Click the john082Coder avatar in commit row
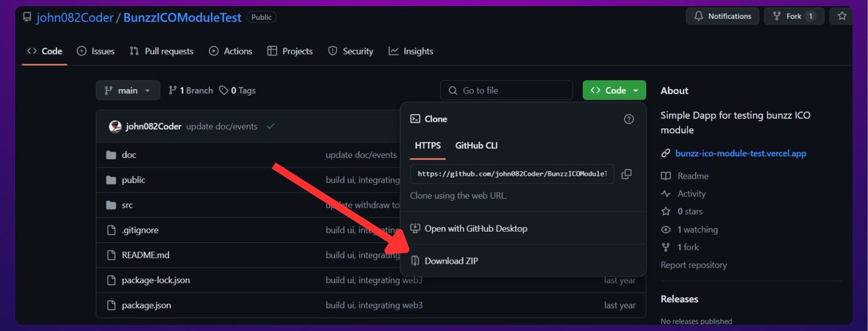 pyautogui.click(x=115, y=126)
